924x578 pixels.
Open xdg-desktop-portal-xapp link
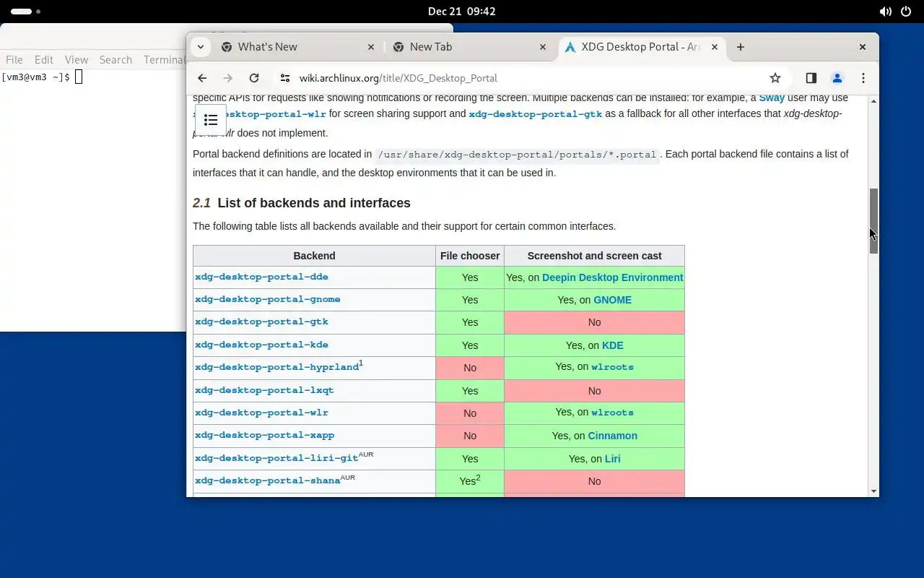pyautogui.click(x=264, y=435)
